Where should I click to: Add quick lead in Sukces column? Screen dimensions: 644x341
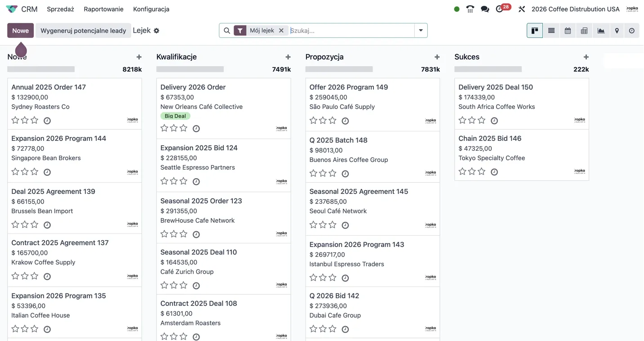click(x=586, y=57)
